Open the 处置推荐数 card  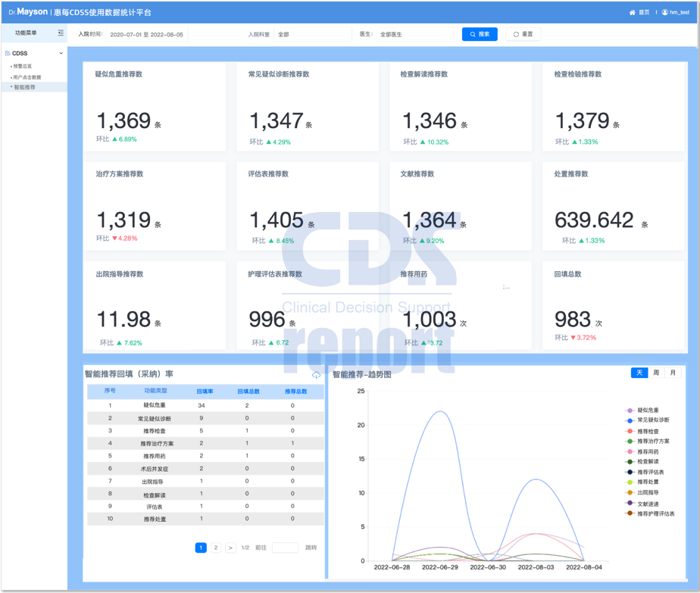(x=614, y=206)
